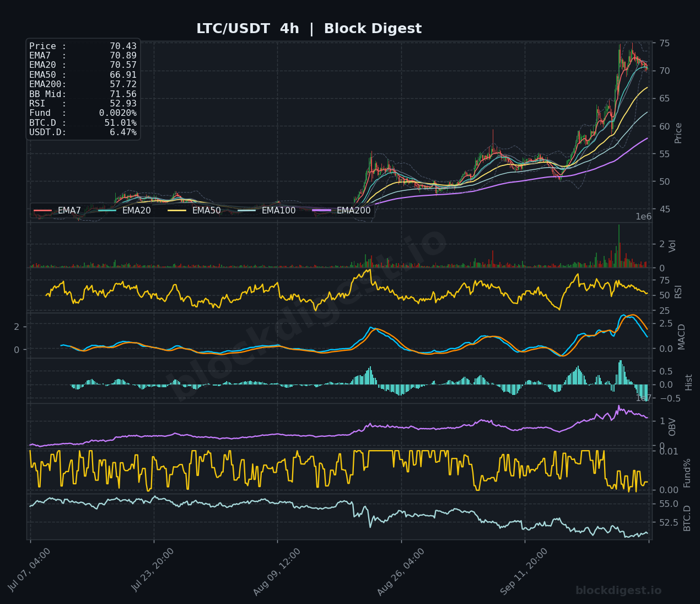Click the yellow EMA50 legend line swatch
The image size is (700, 604).
177,211
